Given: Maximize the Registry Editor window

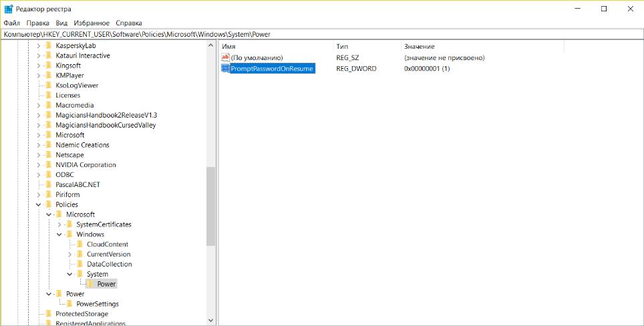Looking at the screenshot, I should click(x=604, y=9).
